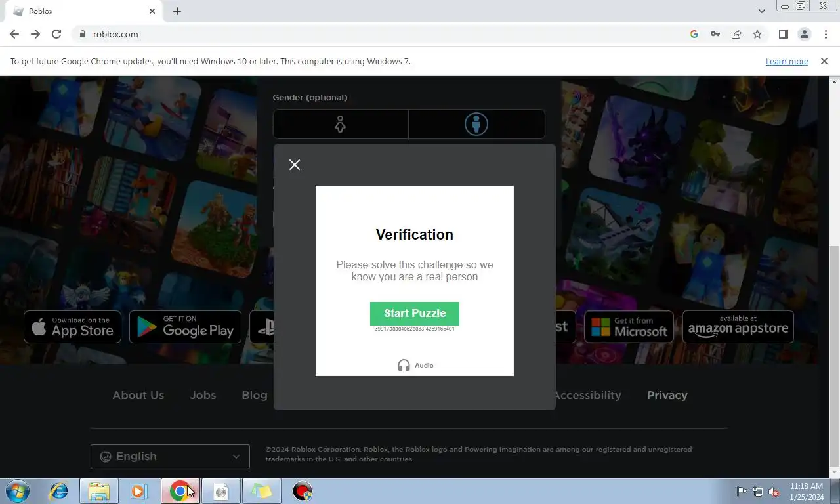Screen dimensions: 840x504
Task: Bookmark this page with the star icon
Action: pos(757,34)
